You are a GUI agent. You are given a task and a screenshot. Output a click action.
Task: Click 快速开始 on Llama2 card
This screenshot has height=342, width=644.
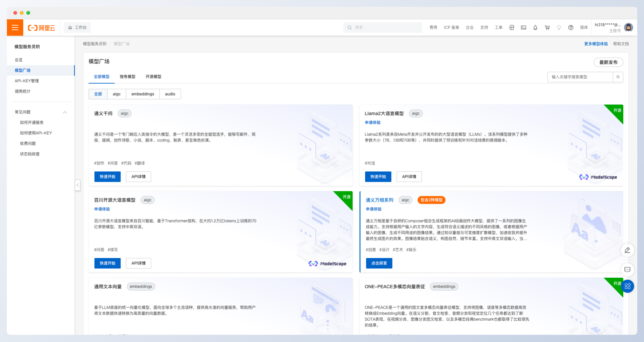pyautogui.click(x=378, y=177)
